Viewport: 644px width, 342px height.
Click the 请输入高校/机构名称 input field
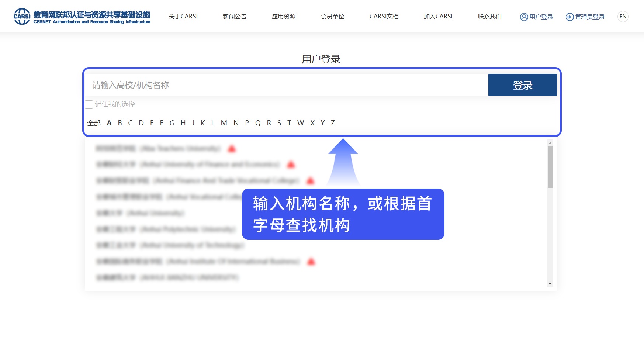click(258, 85)
